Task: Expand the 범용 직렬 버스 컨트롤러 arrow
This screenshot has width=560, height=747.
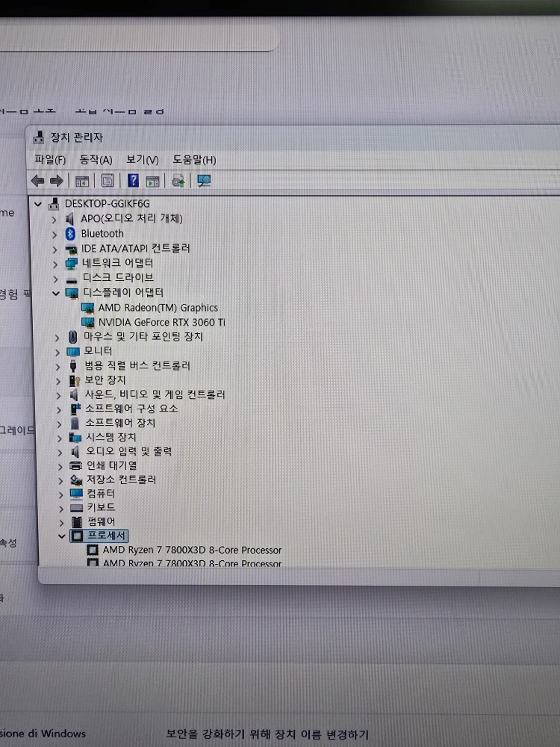Action: (x=57, y=366)
